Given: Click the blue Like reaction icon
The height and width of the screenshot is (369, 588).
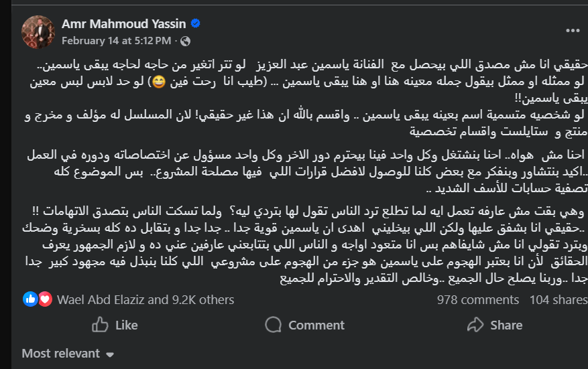Looking at the screenshot, I should (31, 299).
